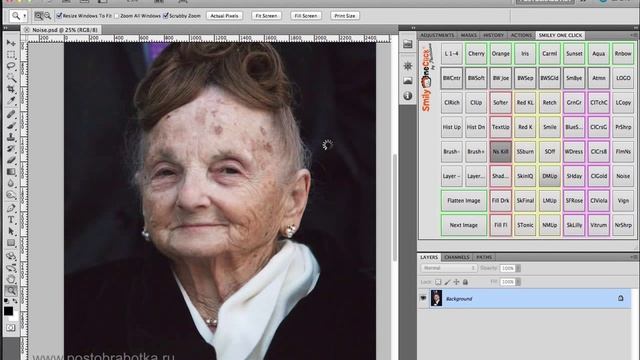Toggle Quick Mask mode icon
The width and height of the screenshot is (640, 360).
[x=11, y=328]
